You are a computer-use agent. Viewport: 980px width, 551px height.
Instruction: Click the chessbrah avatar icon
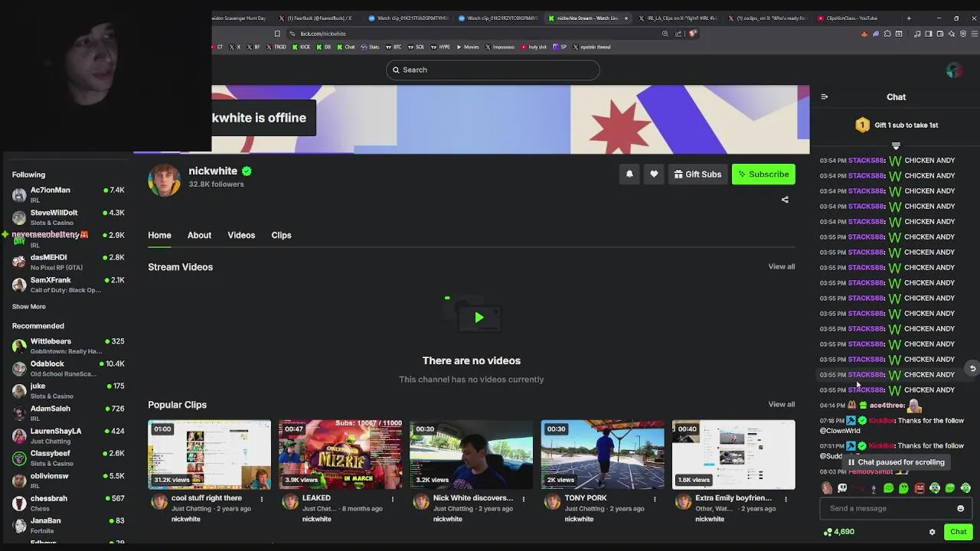(19, 503)
